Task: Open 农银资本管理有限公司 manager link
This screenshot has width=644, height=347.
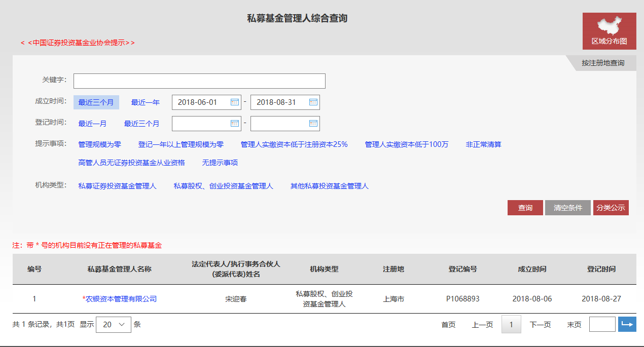Action: pyautogui.click(x=121, y=299)
